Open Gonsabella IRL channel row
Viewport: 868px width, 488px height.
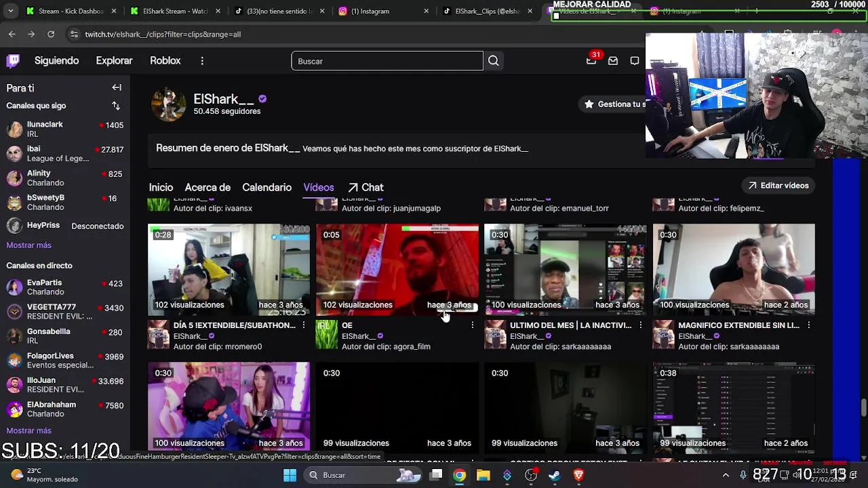point(65,336)
